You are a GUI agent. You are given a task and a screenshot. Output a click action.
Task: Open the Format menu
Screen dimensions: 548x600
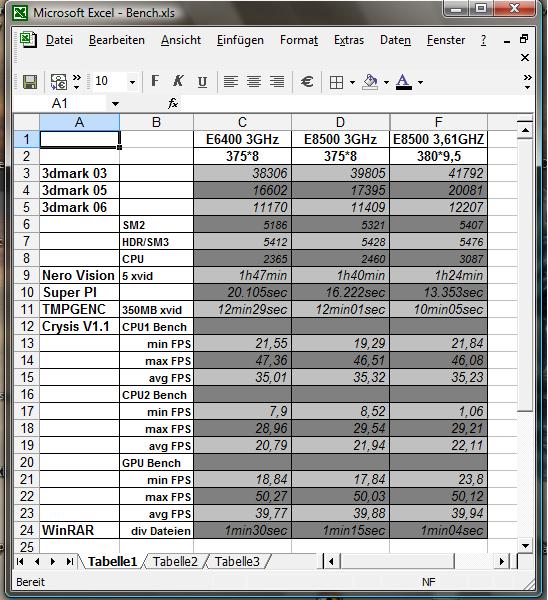point(299,40)
